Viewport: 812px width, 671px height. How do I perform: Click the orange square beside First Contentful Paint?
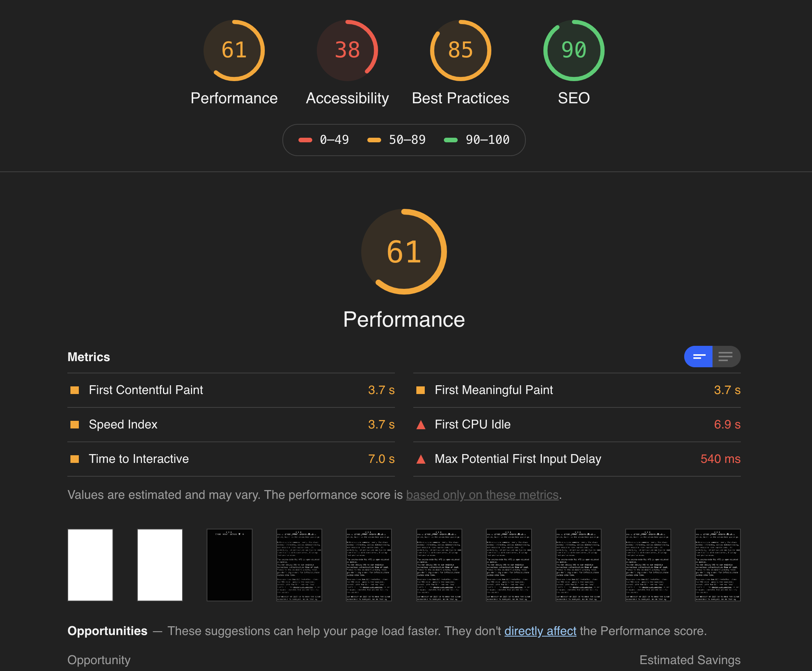(75, 390)
